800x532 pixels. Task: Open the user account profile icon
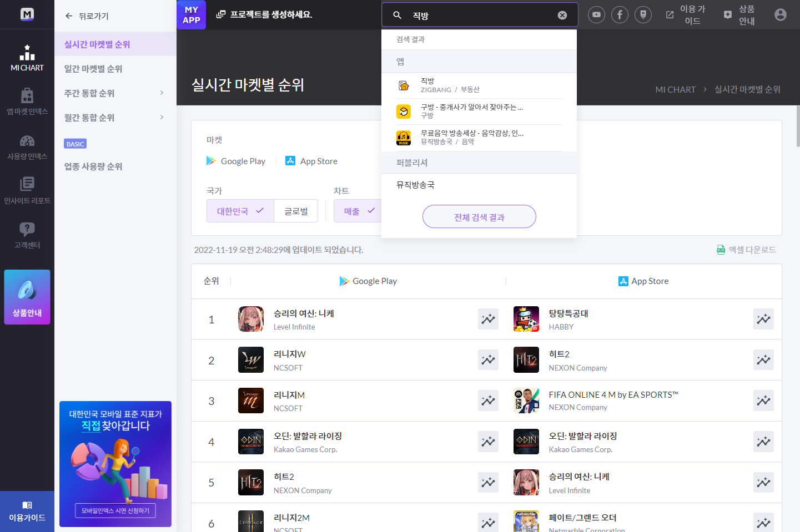click(x=781, y=14)
